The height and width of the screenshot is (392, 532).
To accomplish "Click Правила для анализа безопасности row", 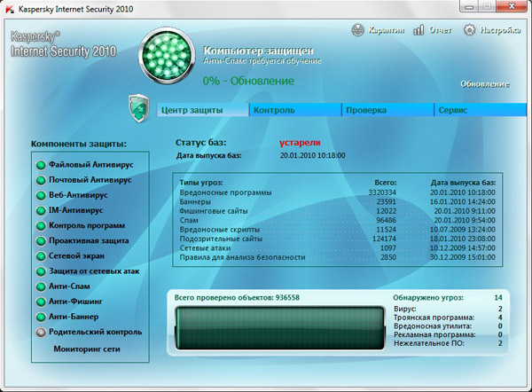I will pyautogui.click(x=337, y=257).
